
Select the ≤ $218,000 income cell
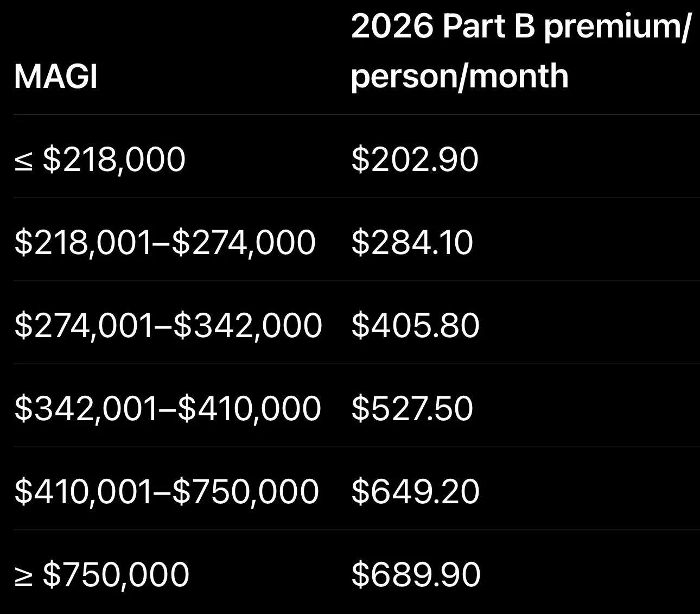pos(100,160)
